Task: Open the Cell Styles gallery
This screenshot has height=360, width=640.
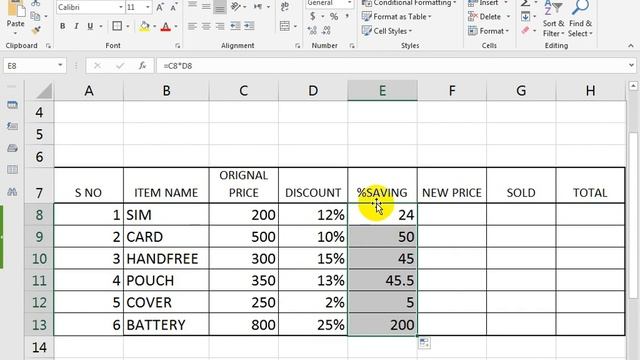Action: tap(387, 31)
